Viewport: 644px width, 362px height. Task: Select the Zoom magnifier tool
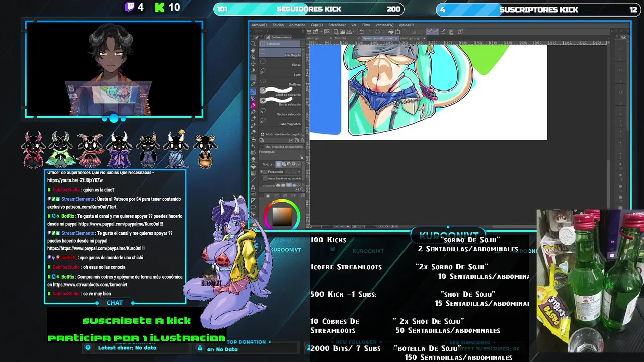(x=253, y=44)
